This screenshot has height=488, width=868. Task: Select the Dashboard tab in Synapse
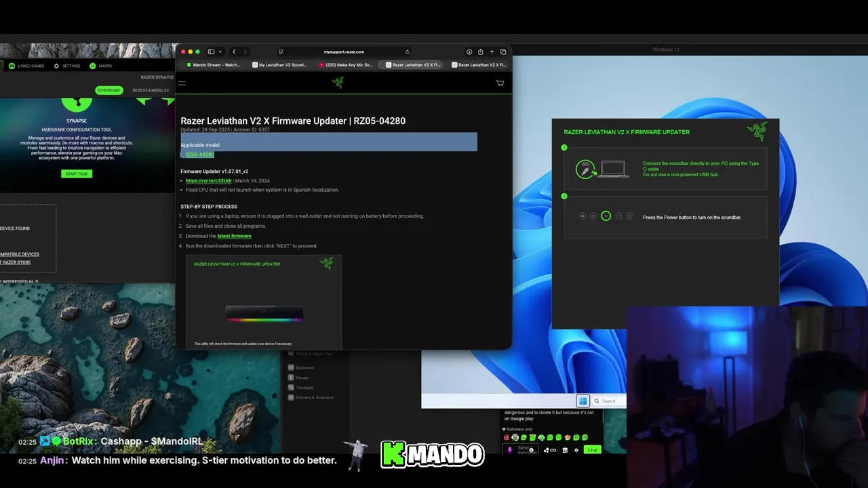[108, 90]
